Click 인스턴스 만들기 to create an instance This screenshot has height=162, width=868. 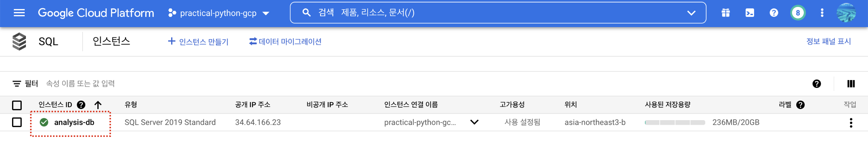[198, 42]
